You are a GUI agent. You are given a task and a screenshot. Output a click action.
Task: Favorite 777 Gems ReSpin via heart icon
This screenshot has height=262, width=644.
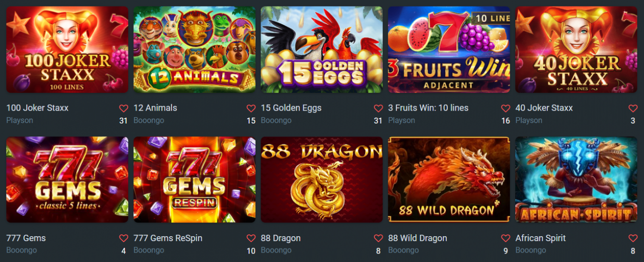pos(251,238)
